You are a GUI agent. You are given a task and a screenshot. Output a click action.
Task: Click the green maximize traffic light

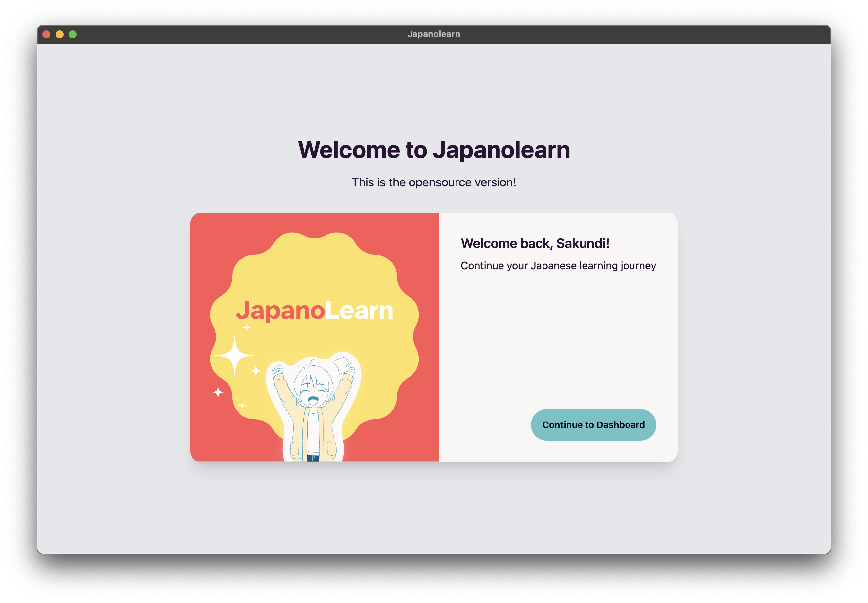click(72, 34)
